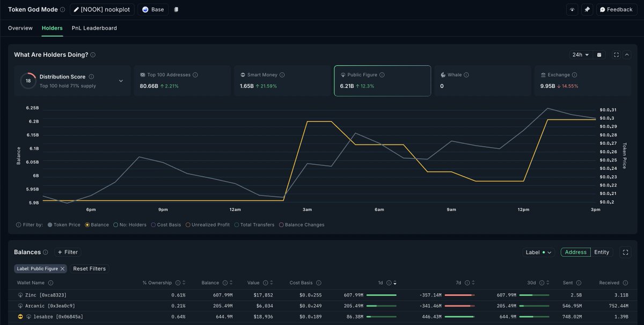This screenshot has height=325, width=644.
Task: Open the calendar date picker icon
Action: [x=600, y=55]
